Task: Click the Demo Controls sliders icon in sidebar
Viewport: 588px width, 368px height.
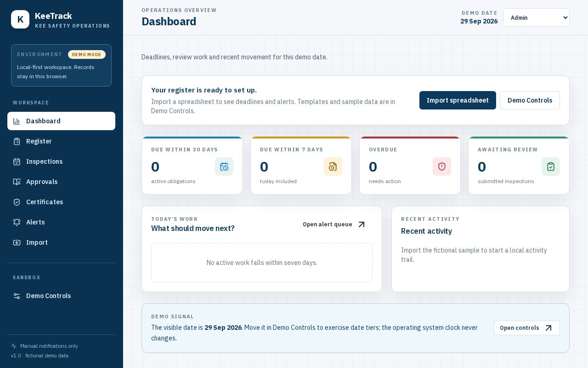Action: click(17, 296)
